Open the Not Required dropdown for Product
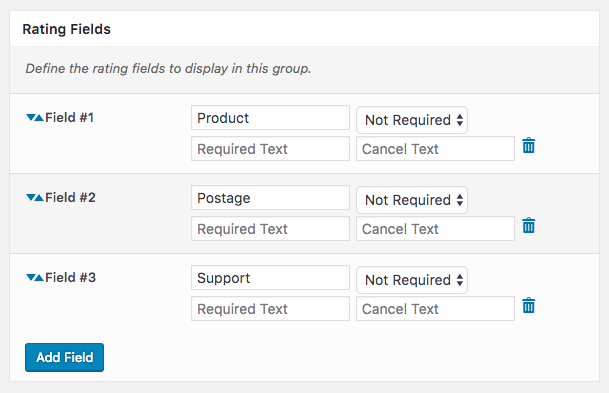609x393 pixels. pos(412,120)
